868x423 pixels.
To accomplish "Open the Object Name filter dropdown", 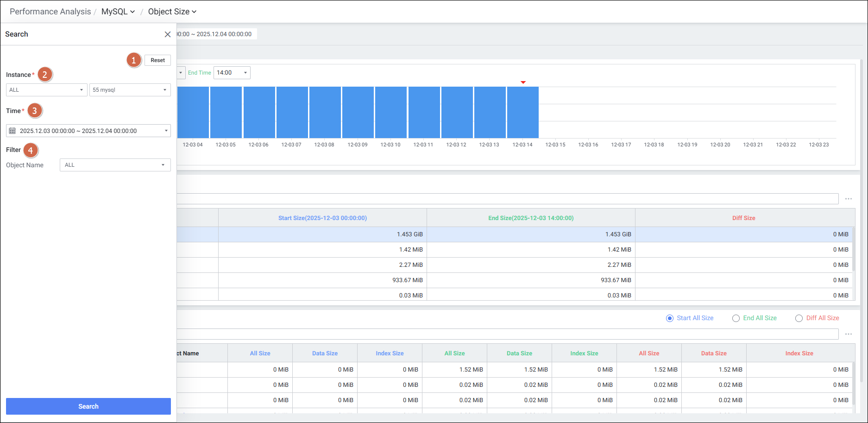I will point(115,165).
